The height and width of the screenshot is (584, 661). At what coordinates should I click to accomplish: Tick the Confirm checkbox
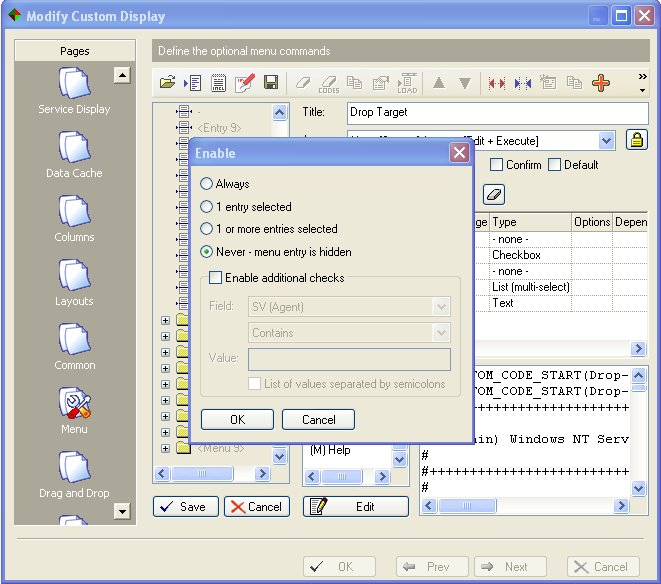click(496, 165)
